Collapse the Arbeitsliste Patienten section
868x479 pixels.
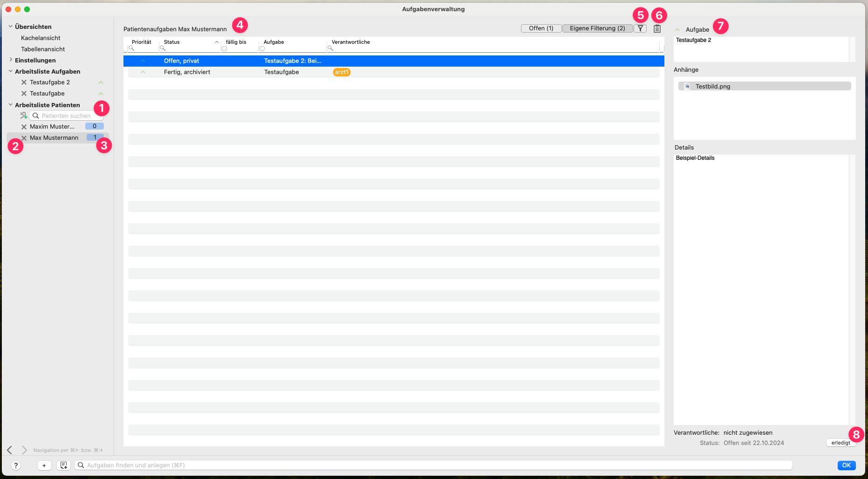click(x=10, y=105)
